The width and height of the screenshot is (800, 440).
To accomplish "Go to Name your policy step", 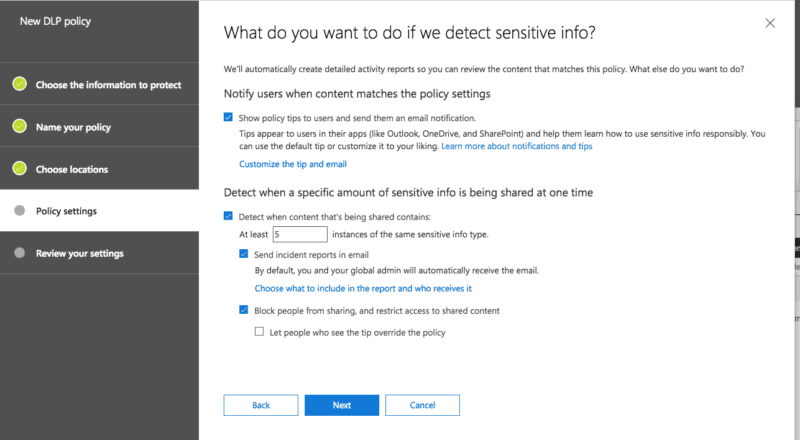I will tap(73, 127).
